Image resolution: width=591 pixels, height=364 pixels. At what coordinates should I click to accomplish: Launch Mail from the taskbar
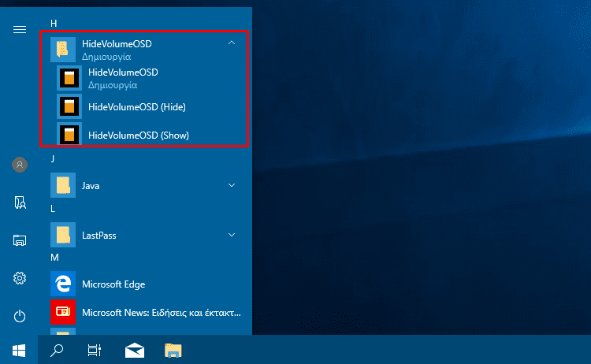[135, 351]
